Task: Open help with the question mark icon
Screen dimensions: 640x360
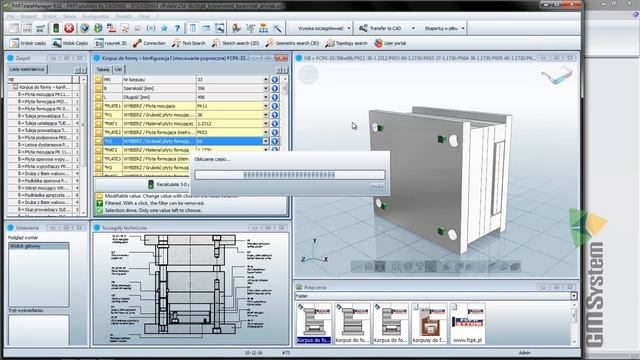Action: (177, 28)
